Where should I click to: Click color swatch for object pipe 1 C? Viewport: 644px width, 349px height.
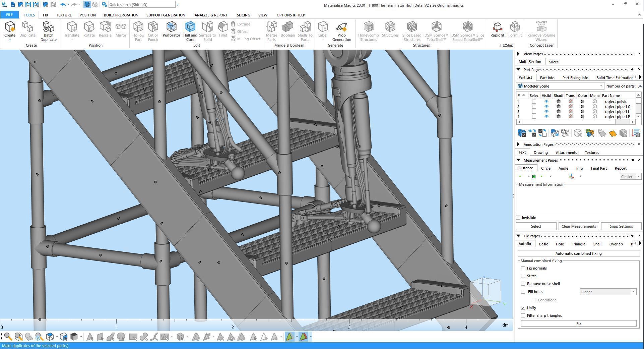coord(583,107)
